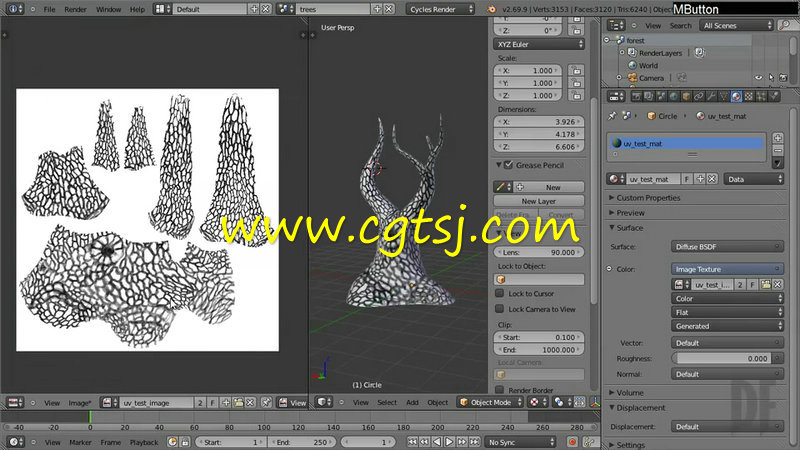Toggle Camera selectability cursor in outliner
The height and width of the screenshot is (450, 800).
point(771,78)
